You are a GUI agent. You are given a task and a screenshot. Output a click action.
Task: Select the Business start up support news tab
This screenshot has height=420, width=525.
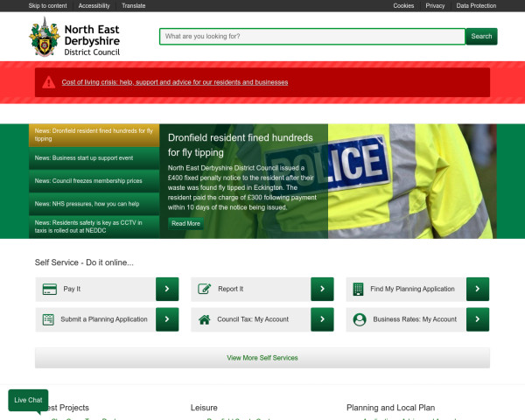click(83, 158)
